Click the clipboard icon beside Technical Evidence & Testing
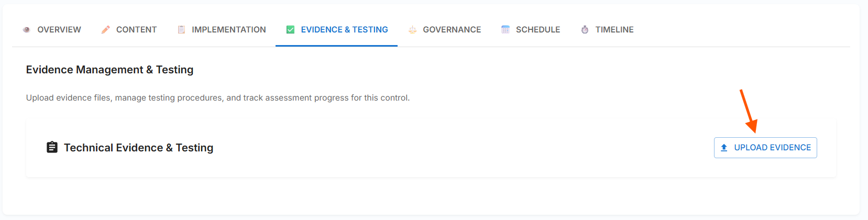The image size is (868, 220). coord(52,147)
